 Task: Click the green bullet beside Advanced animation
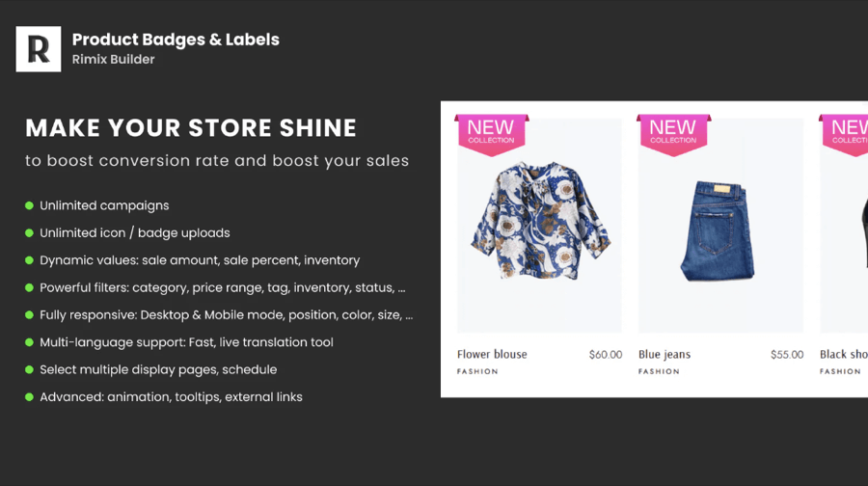pyautogui.click(x=30, y=397)
